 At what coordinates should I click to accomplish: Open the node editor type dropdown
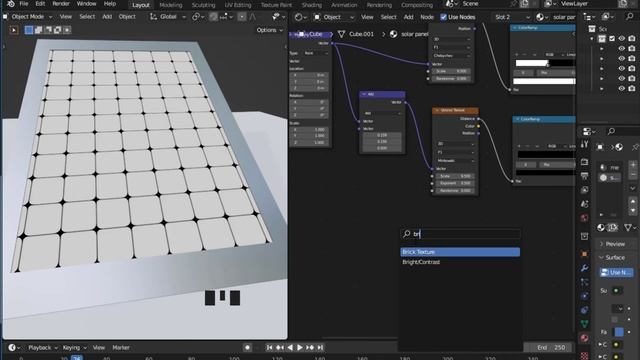click(300, 17)
